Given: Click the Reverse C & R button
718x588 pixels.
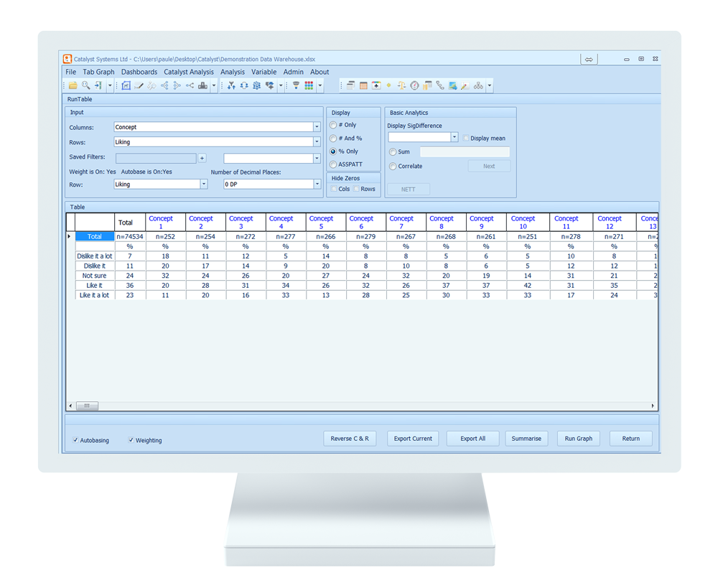Looking at the screenshot, I should (x=350, y=439).
